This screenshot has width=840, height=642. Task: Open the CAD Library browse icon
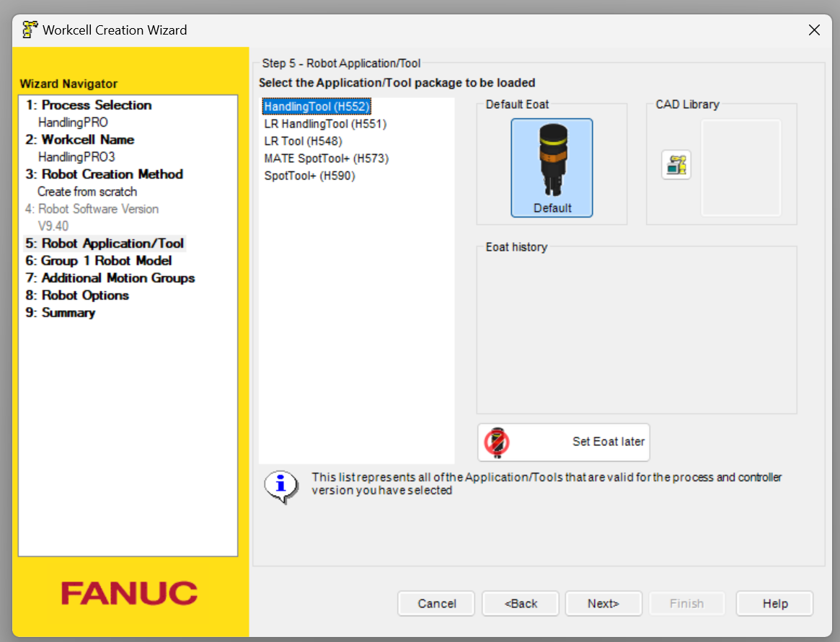click(x=676, y=164)
